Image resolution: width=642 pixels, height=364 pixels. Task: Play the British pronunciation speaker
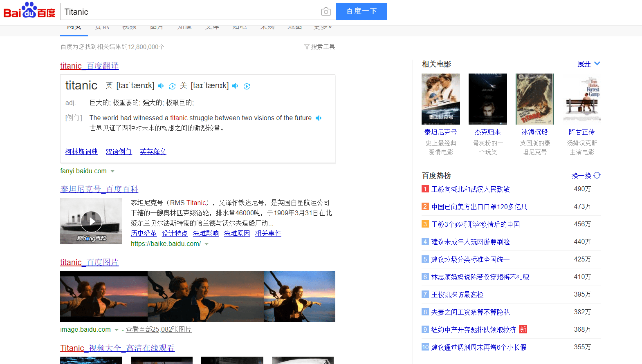click(x=161, y=86)
